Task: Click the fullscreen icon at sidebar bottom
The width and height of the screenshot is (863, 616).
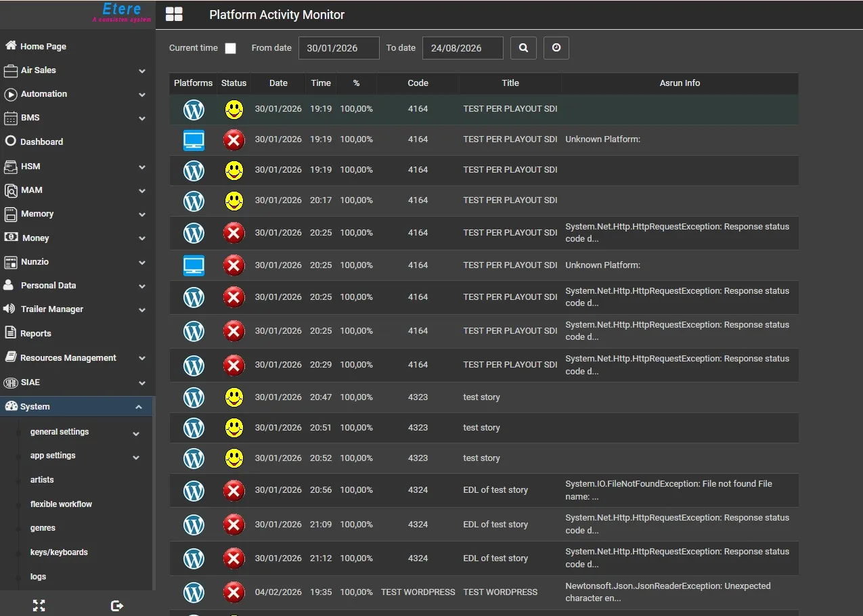Action: tap(39, 605)
